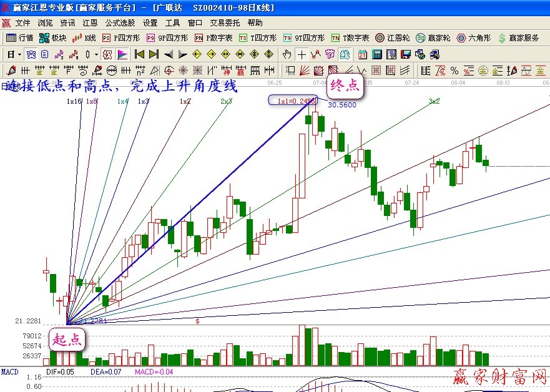Select the red spiral crosshair tool
This screenshot has height=392, width=550.
click(x=169, y=71)
